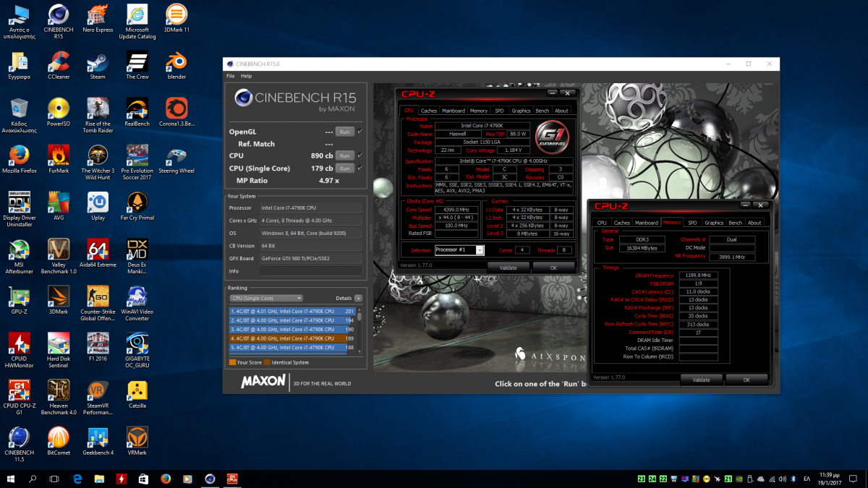This screenshot has width=868, height=488.
Task: Launch The Witcher 3 Wild Hunt shortcut
Action: tap(98, 163)
